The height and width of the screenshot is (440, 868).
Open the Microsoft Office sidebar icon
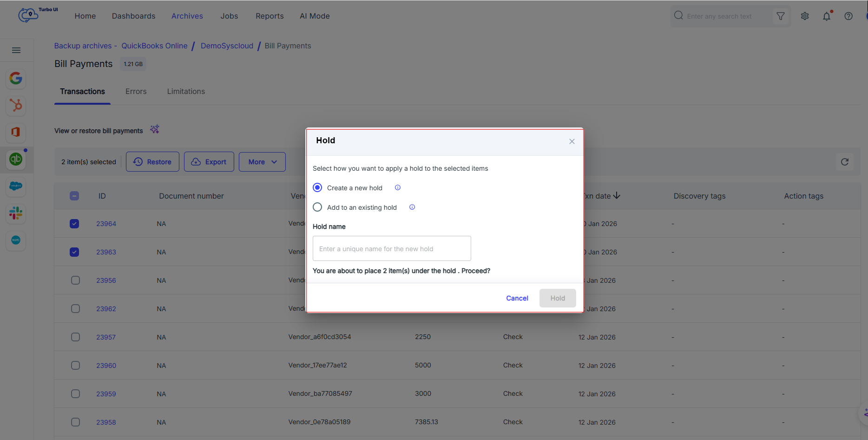[x=16, y=132]
